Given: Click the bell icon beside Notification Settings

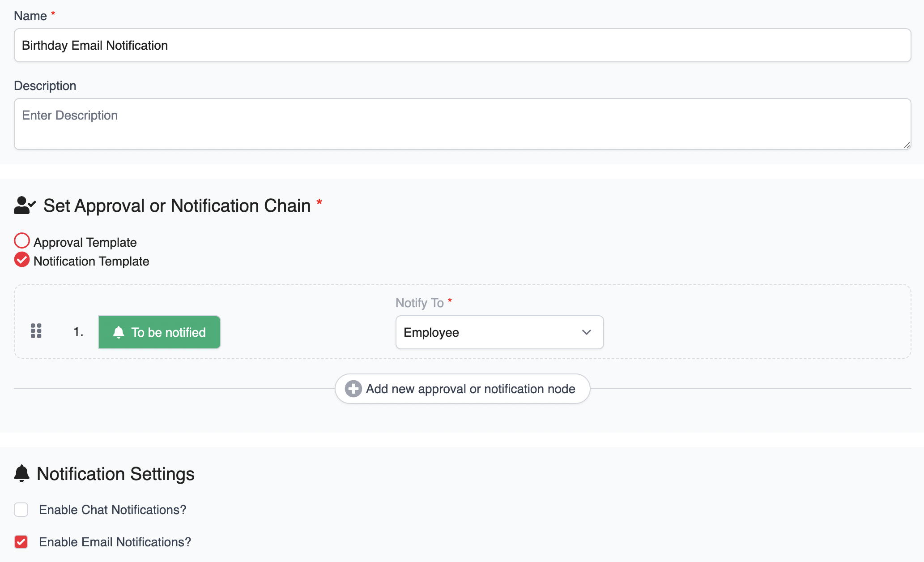Looking at the screenshot, I should 21,473.
